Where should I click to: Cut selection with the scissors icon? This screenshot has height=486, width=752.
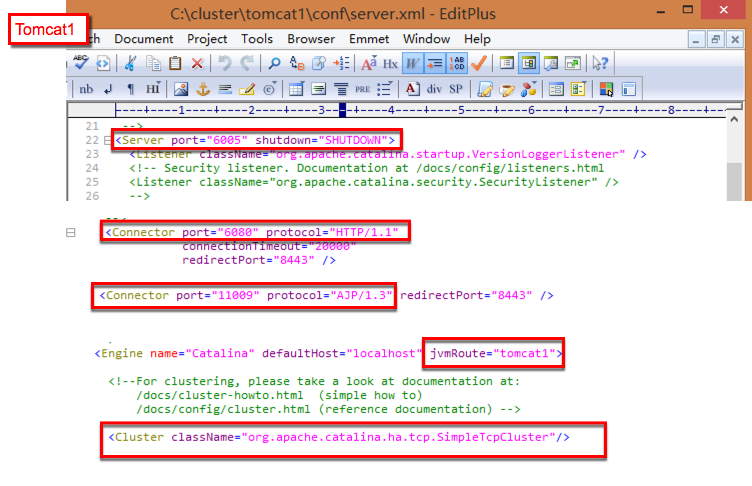(x=130, y=63)
